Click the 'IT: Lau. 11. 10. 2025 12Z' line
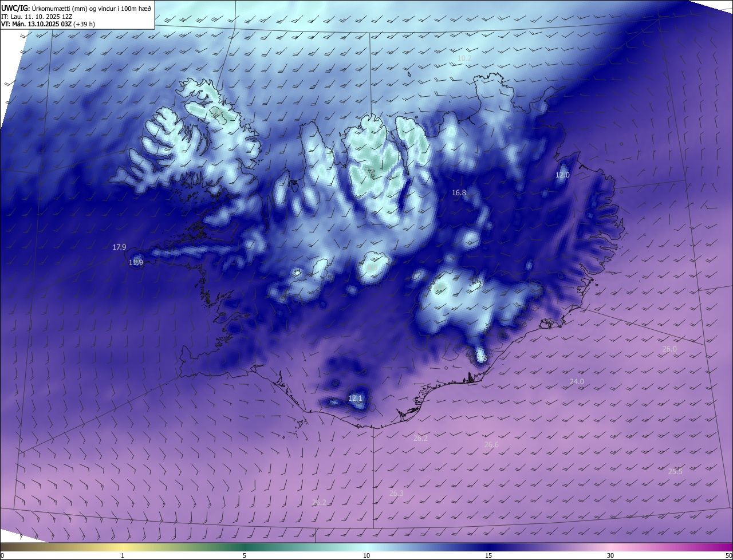Screen dimensions: 733x560 tap(38, 16)
